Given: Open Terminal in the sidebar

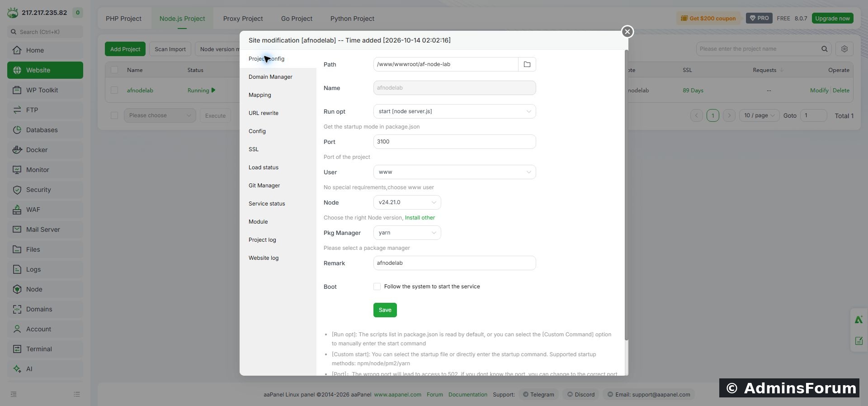Looking at the screenshot, I should [45, 349].
